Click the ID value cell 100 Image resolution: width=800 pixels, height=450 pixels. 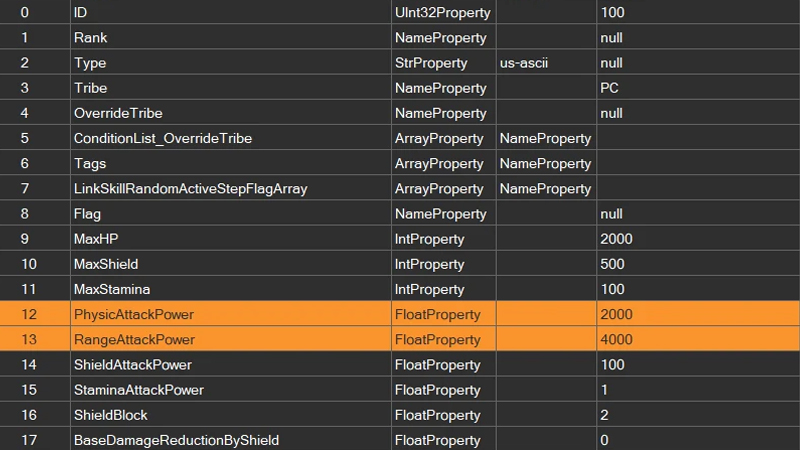point(698,12)
